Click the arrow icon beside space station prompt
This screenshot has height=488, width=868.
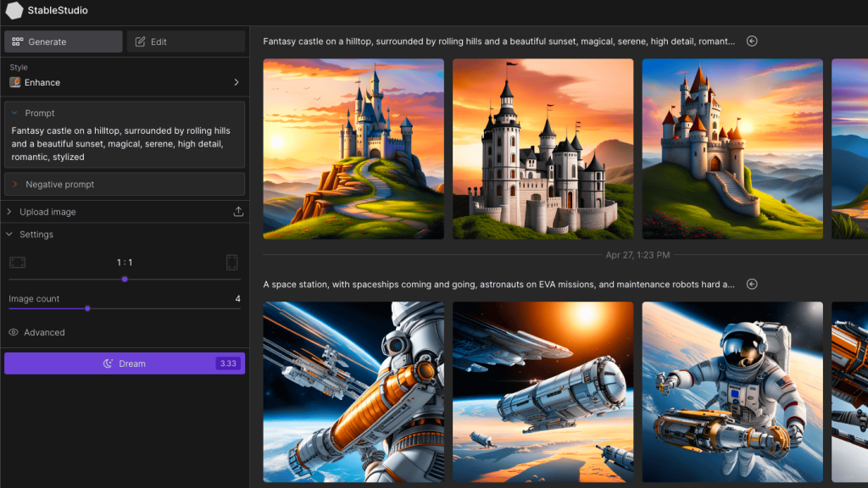click(752, 285)
